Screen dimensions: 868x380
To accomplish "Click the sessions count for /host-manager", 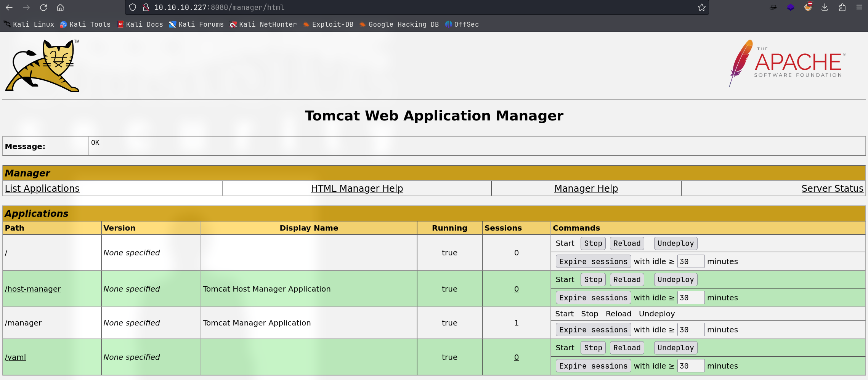I will (x=517, y=289).
